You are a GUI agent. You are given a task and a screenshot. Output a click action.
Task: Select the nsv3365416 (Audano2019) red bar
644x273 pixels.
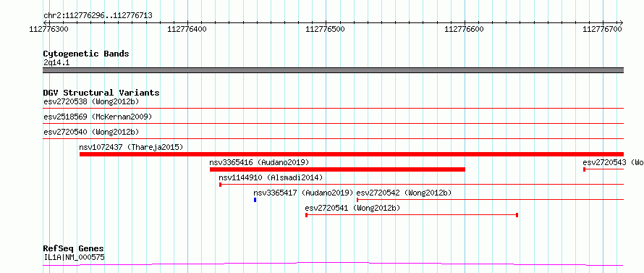click(x=337, y=169)
